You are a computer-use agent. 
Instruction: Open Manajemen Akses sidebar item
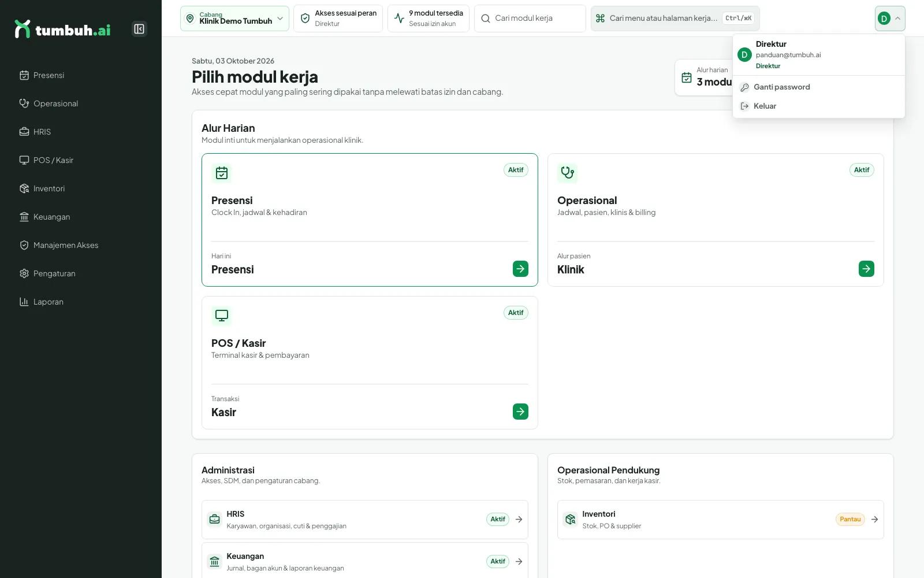point(81,245)
